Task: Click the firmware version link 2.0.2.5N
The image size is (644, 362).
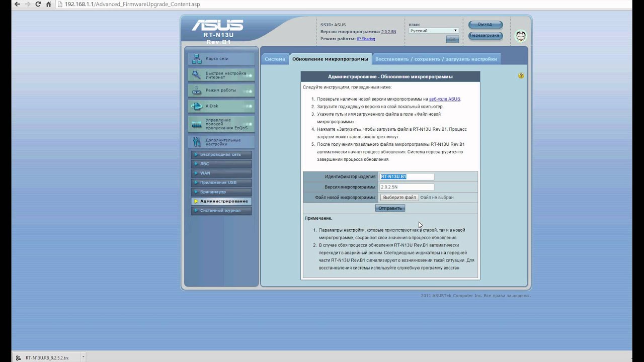Action: tap(389, 32)
